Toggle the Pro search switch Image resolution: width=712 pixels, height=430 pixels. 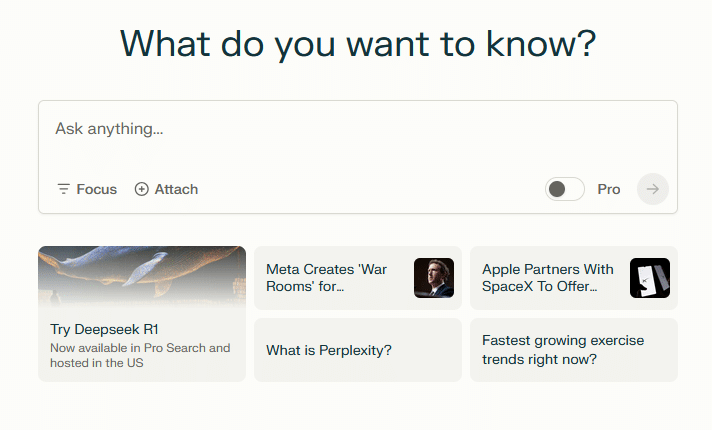click(x=565, y=189)
